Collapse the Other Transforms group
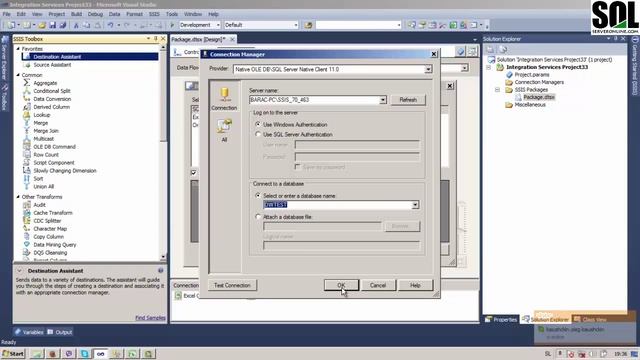 (18, 197)
